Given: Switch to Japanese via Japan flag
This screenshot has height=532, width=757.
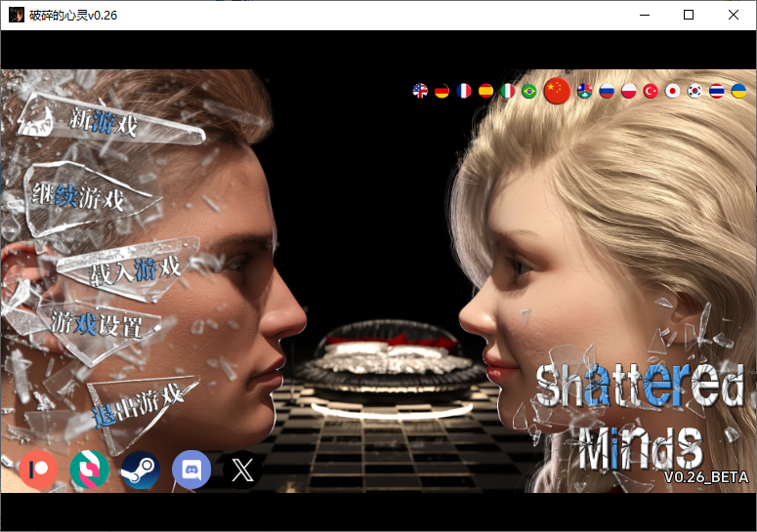Looking at the screenshot, I should pos(673,91).
